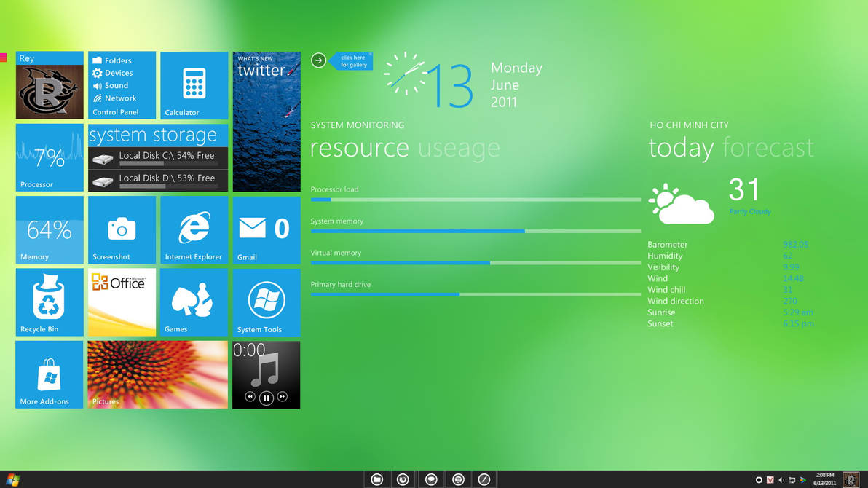The width and height of the screenshot is (868, 488).
Task: Open the Recycle Bin tile
Action: coord(50,302)
